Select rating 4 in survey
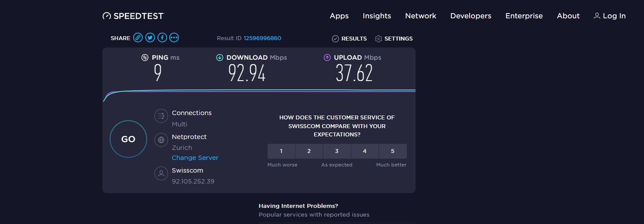 pyautogui.click(x=365, y=151)
